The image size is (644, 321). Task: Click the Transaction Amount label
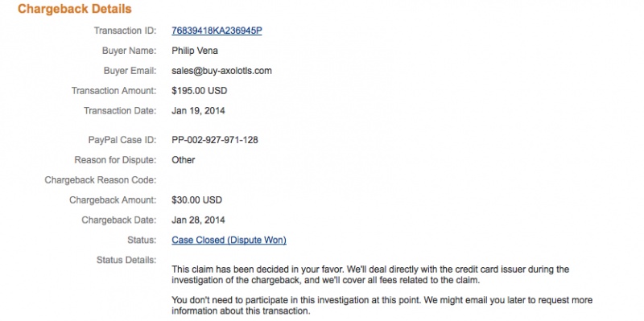point(114,91)
